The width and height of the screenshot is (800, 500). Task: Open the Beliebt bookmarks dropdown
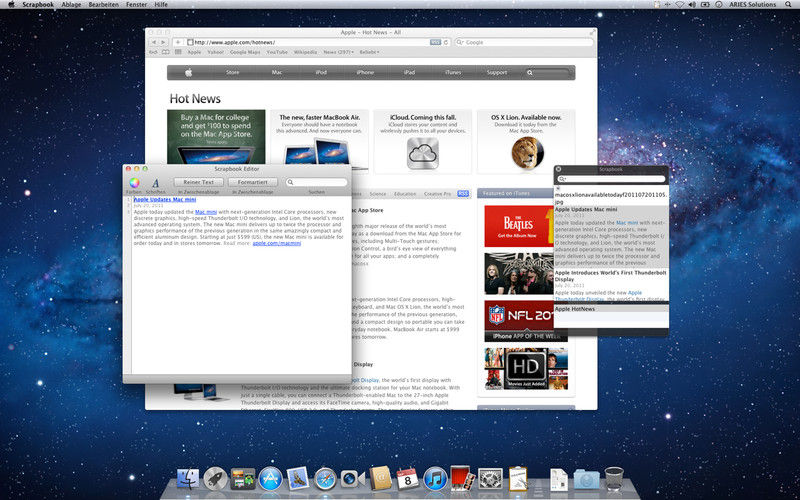click(x=369, y=52)
